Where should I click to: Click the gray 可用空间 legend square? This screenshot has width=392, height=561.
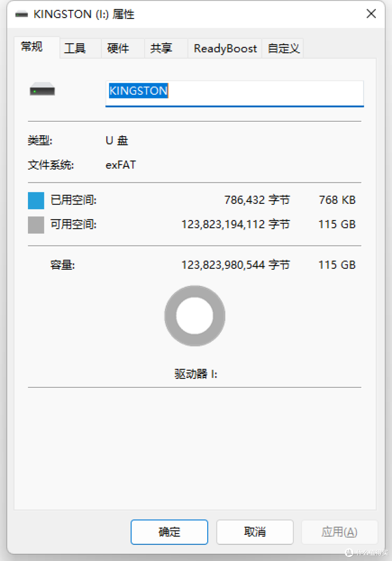pyautogui.click(x=35, y=225)
